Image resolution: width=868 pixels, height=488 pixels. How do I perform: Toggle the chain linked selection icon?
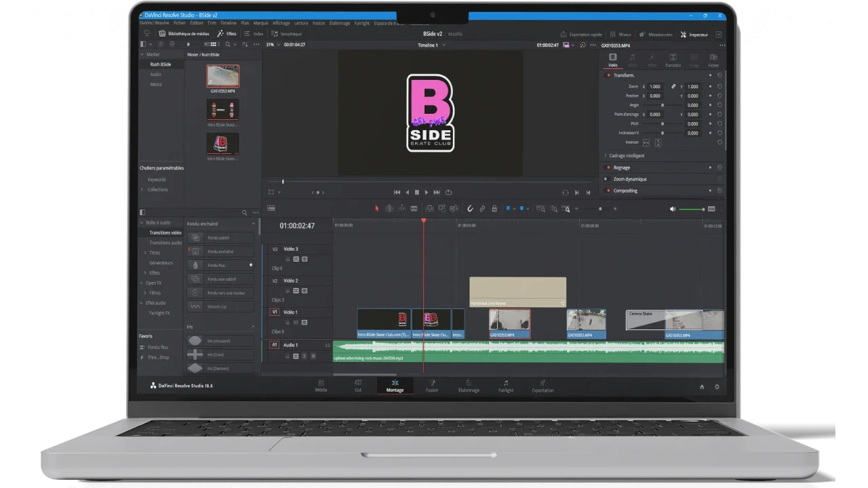coord(482,209)
